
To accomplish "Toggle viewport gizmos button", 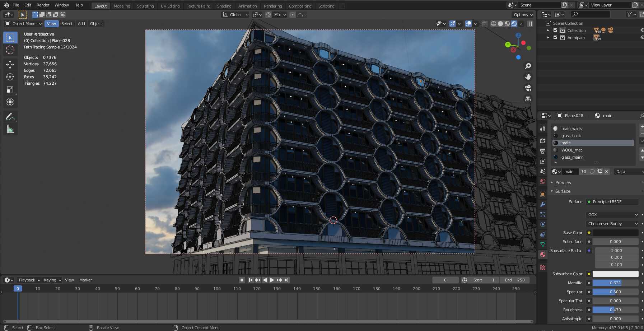I will point(452,24).
